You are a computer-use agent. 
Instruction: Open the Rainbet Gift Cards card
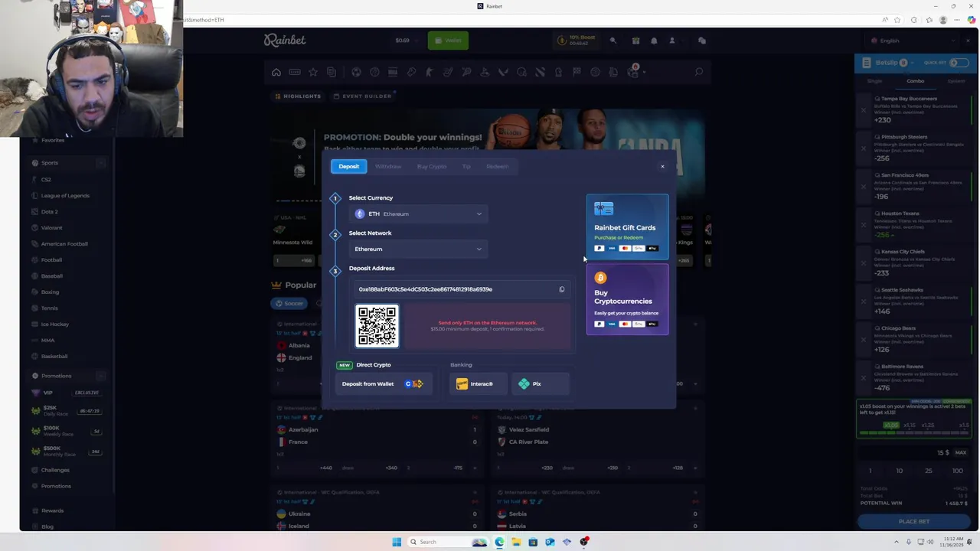tap(627, 227)
